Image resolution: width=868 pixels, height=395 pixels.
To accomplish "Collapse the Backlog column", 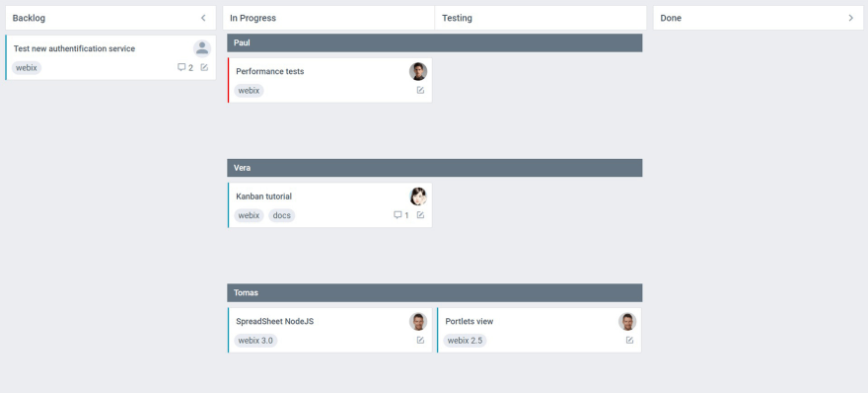I will (x=203, y=18).
